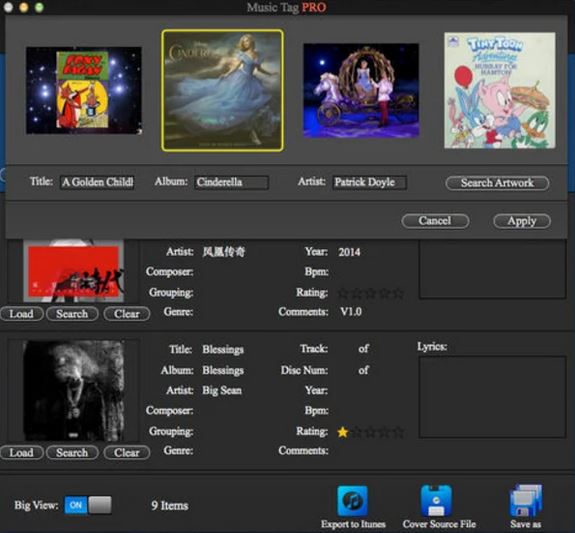Search artwork for the Big Sean track
Screen dimensions: 575x533
click(72, 452)
